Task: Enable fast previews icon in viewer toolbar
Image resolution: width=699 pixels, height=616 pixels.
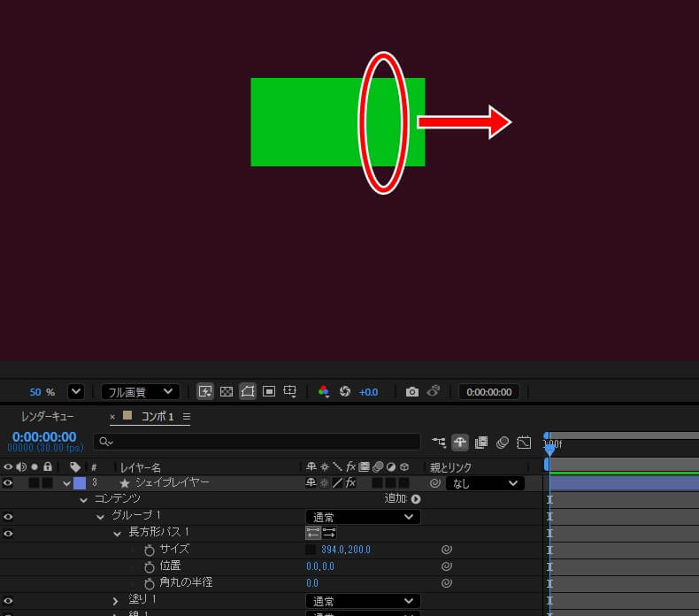Action: coord(205,391)
